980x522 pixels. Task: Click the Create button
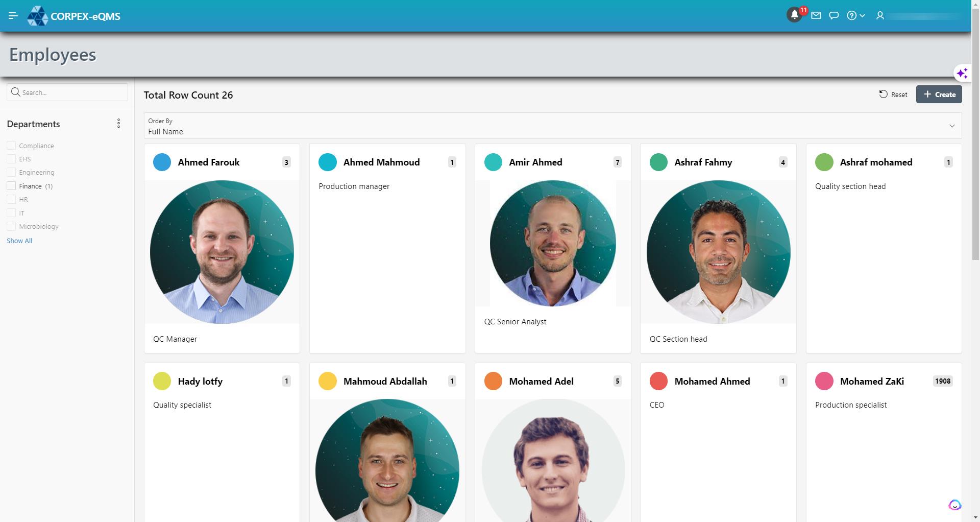point(939,94)
